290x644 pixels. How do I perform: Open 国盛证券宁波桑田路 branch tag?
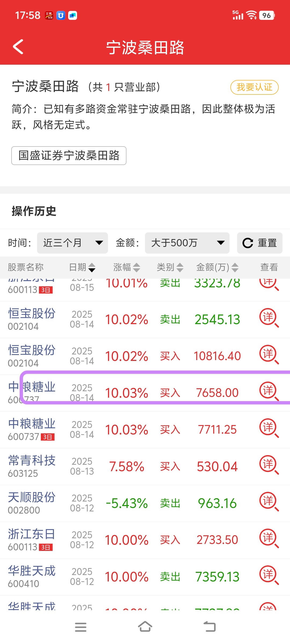(69, 156)
